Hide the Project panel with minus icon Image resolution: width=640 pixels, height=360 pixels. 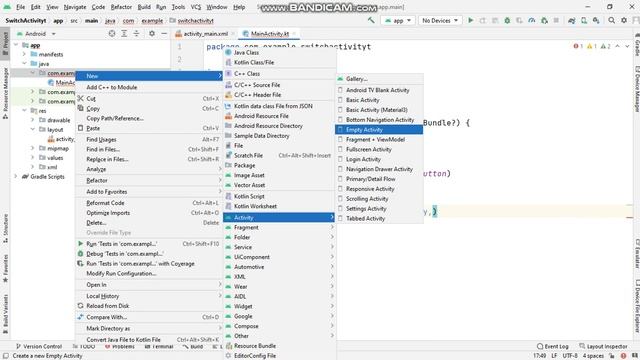pyautogui.click(x=164, y=33)
